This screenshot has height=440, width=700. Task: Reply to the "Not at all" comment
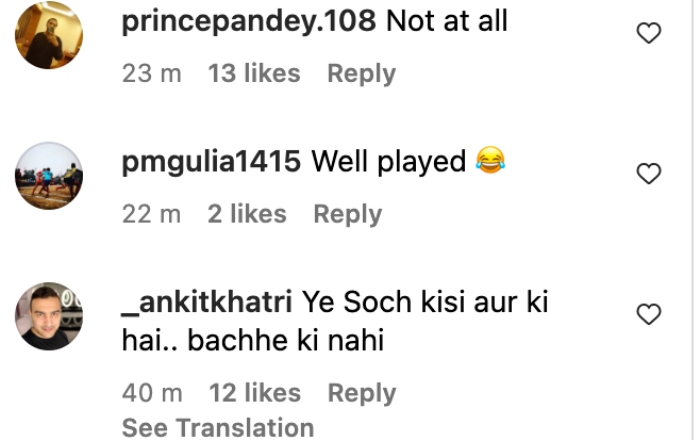(361, 73)
